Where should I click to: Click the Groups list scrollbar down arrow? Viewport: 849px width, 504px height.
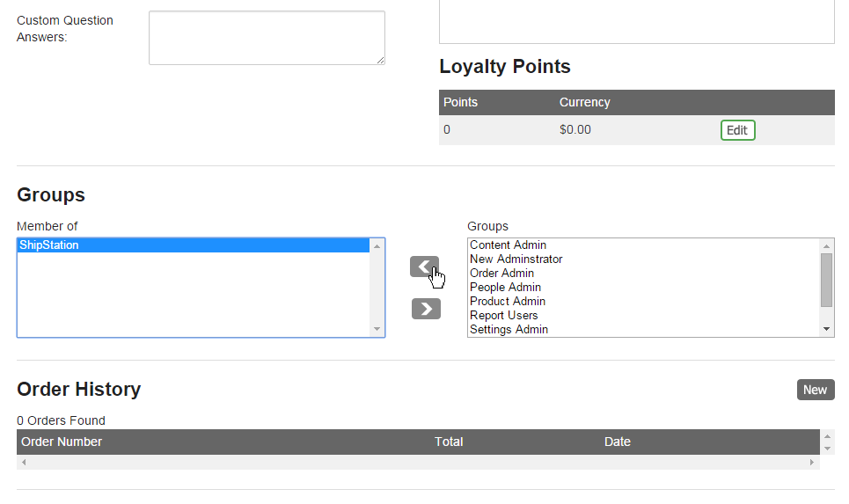827,329
